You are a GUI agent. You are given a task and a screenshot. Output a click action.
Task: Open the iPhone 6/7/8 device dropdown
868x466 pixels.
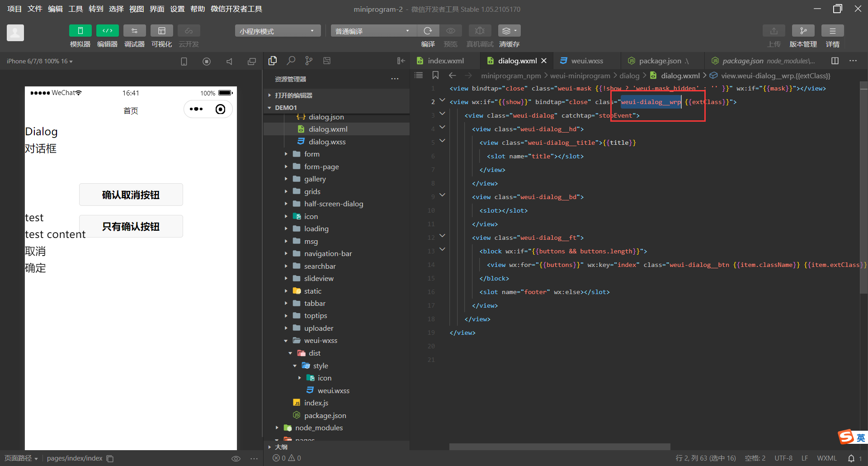40,61
